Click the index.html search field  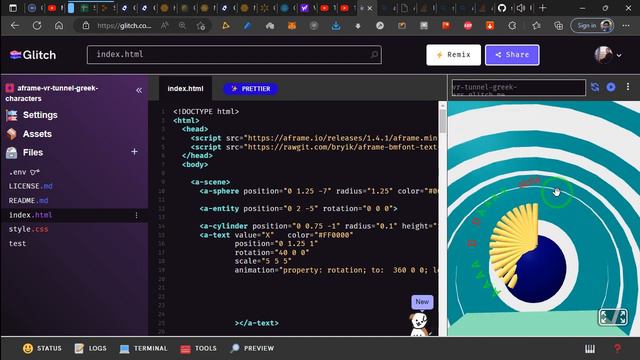[234, 55]
